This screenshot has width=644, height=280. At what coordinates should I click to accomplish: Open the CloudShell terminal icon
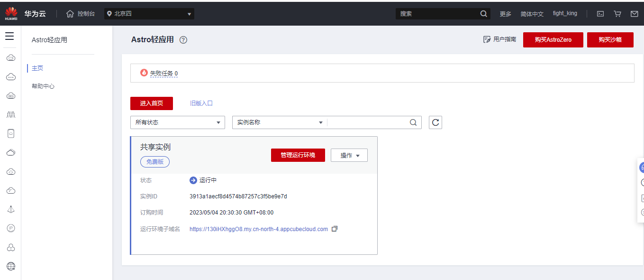[600, 14]
